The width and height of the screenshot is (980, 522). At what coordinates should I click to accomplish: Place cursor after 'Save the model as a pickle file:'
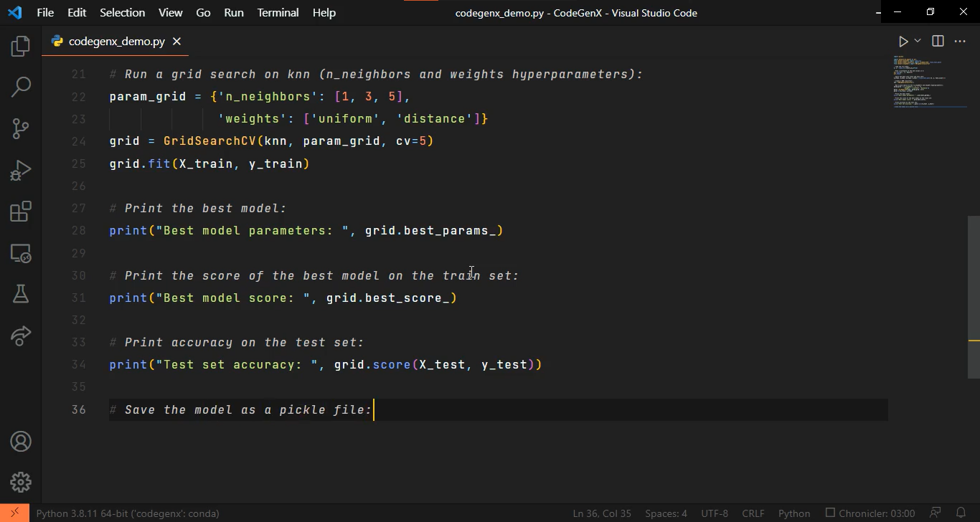coord(374,410)
